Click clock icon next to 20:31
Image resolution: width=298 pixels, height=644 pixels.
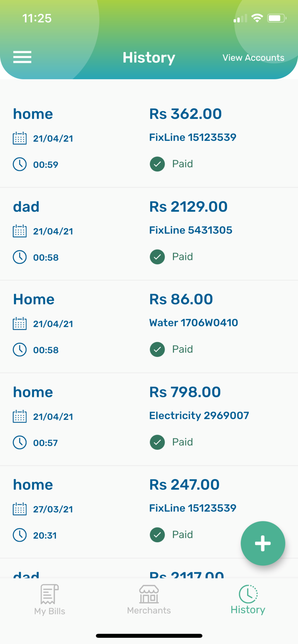pos(20,535)
